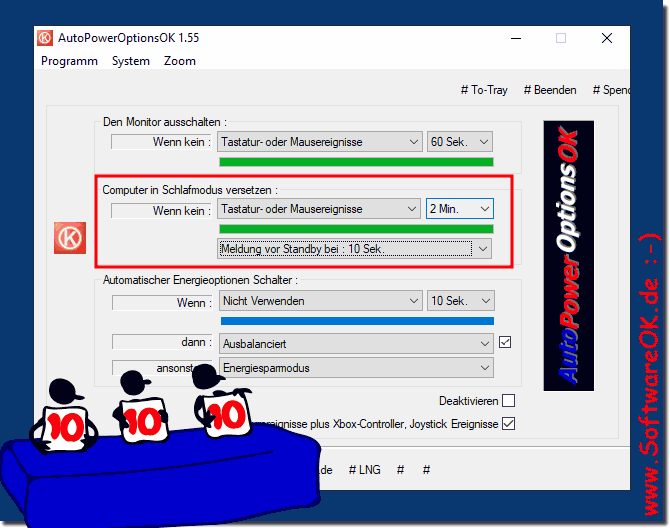Click 'Automatischer Energieoptionen Schalter :' label
670x528 pixels.
point(200,280)
